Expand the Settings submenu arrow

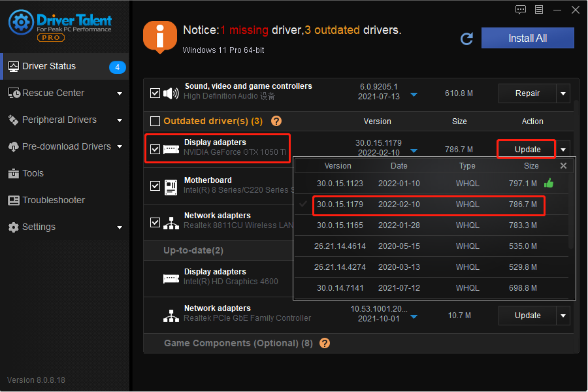(120, 228)
